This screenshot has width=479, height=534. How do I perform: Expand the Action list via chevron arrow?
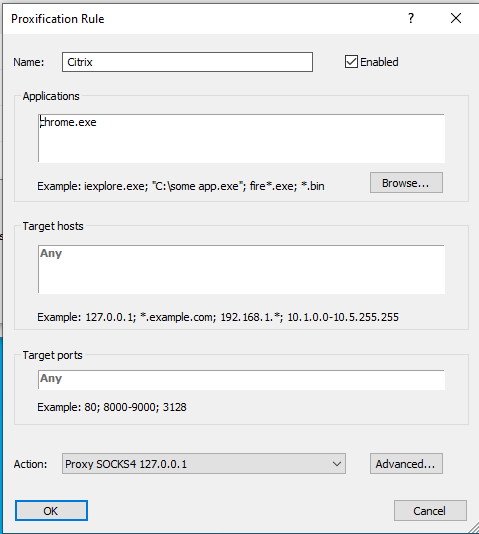coord(337,464)
